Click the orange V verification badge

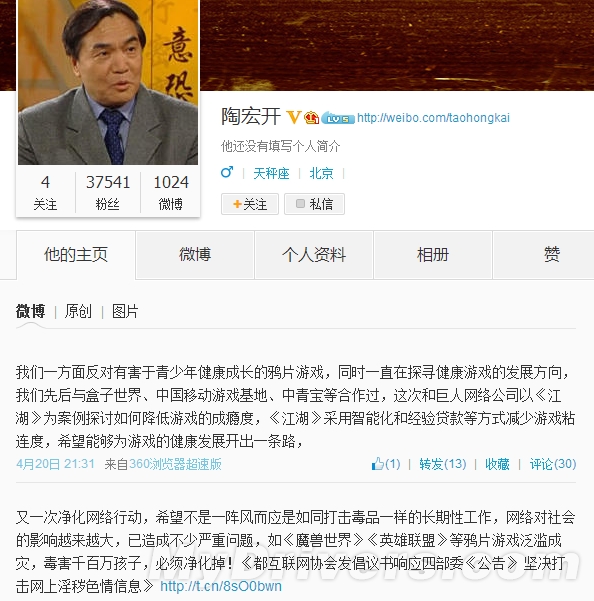point(294,117)
